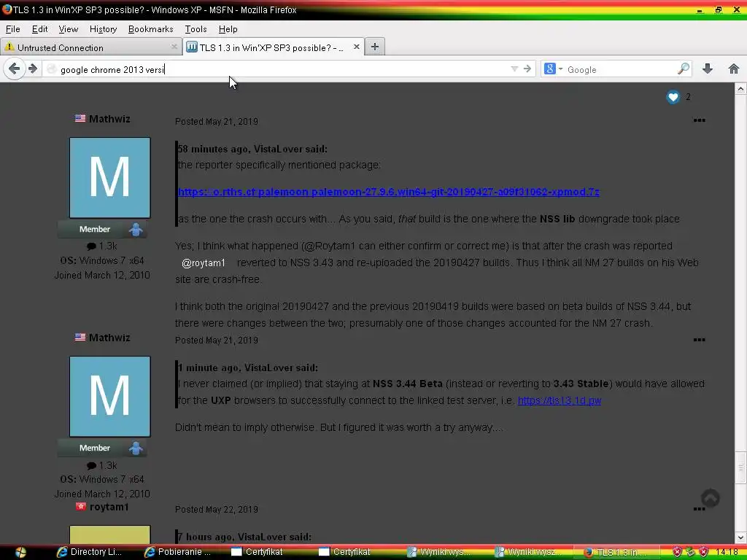Screen dimensions: 747x560
Task: Open the Edit menu
Action: pos(39,29)
